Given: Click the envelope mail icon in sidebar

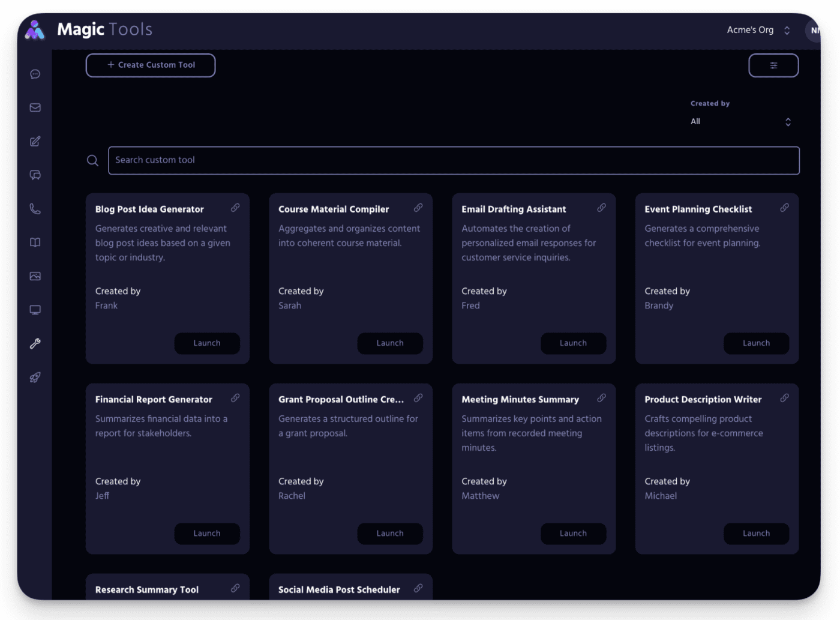Looking at the screenshot, I should pos(35,107).
